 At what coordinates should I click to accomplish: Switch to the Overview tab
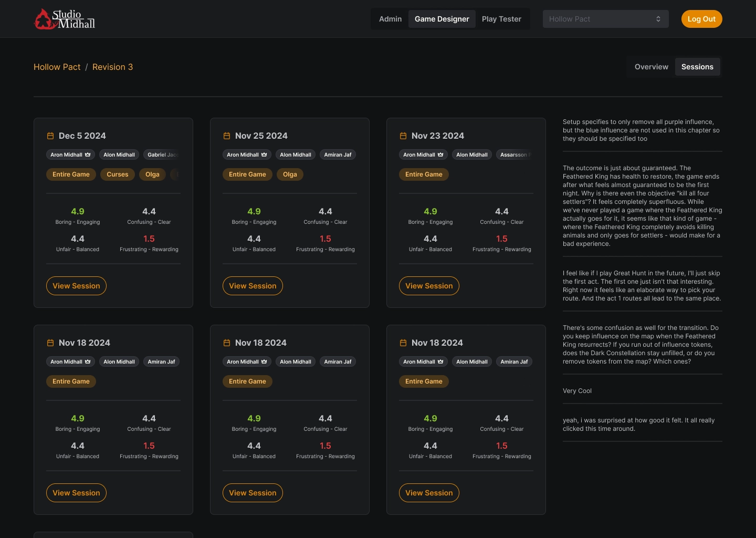(x=651, y=67)
